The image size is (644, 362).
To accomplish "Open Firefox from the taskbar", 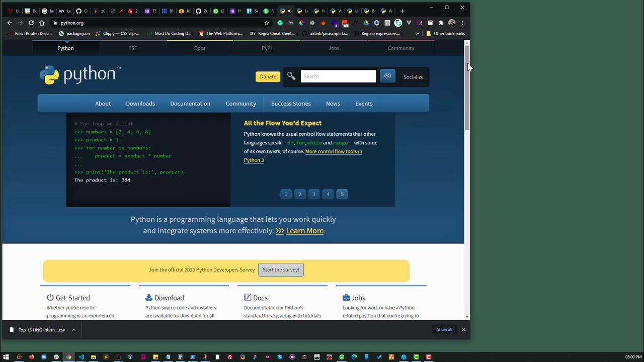I will click(x=31, y=357).
